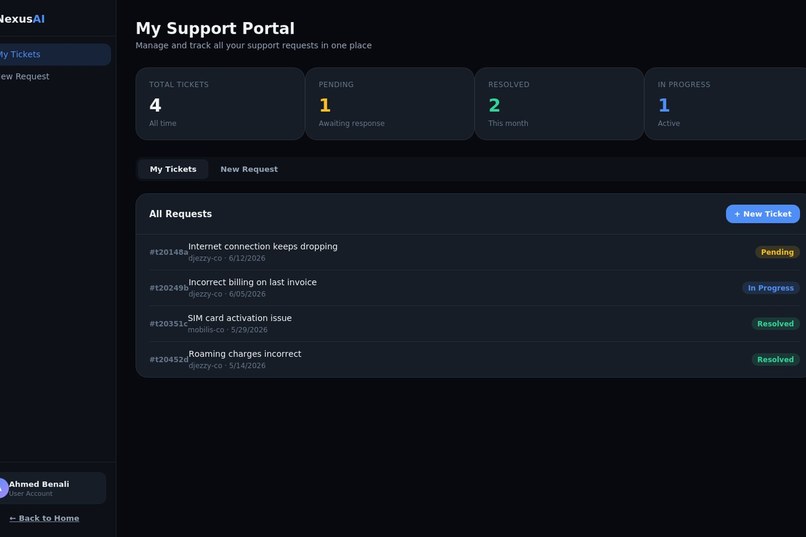Image resolution: width=806 pixels, height=537 pixels.
Task: Click the Awaiting response caption
Action: click(x=351, y=123)
